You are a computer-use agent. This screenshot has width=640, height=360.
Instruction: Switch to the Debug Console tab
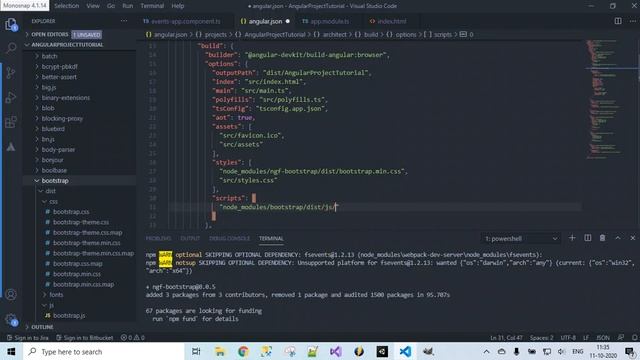[x=229, y=238]
